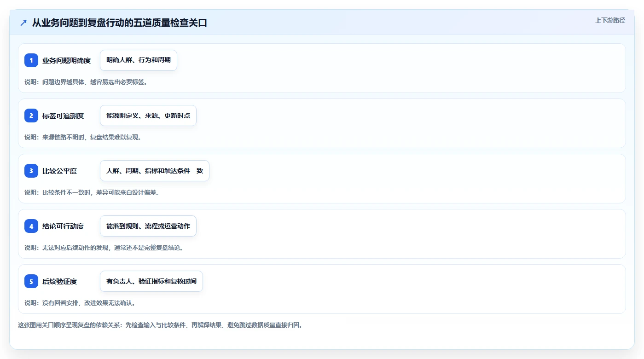Image resolution: width=644 pixels, height=359 pixels.
Task: Click the note 比较条件不一致时，差异可能来自设计偏差
Action: pyautogui.click(x=92, y=192)
